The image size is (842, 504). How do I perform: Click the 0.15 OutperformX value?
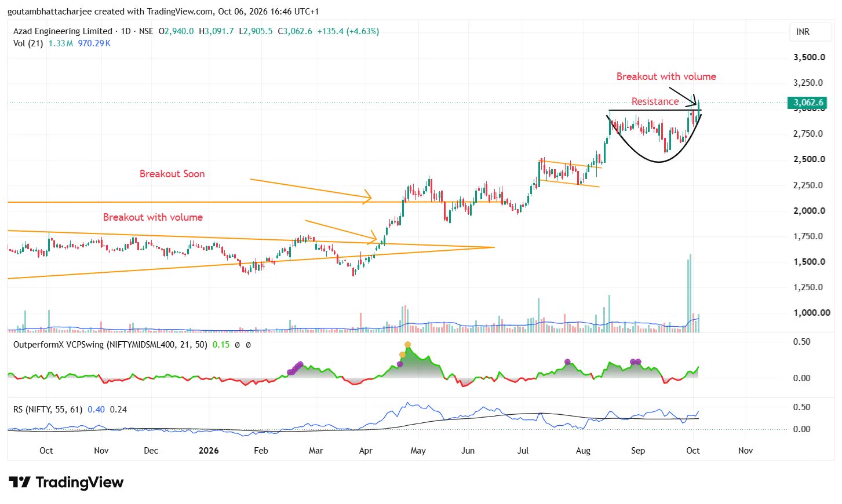[221, 345]
